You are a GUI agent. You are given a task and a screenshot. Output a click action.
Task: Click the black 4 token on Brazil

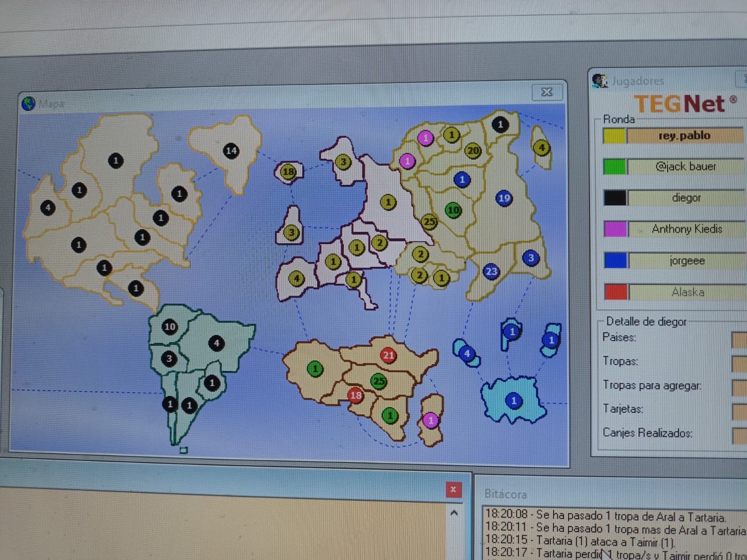click(216, 343)
